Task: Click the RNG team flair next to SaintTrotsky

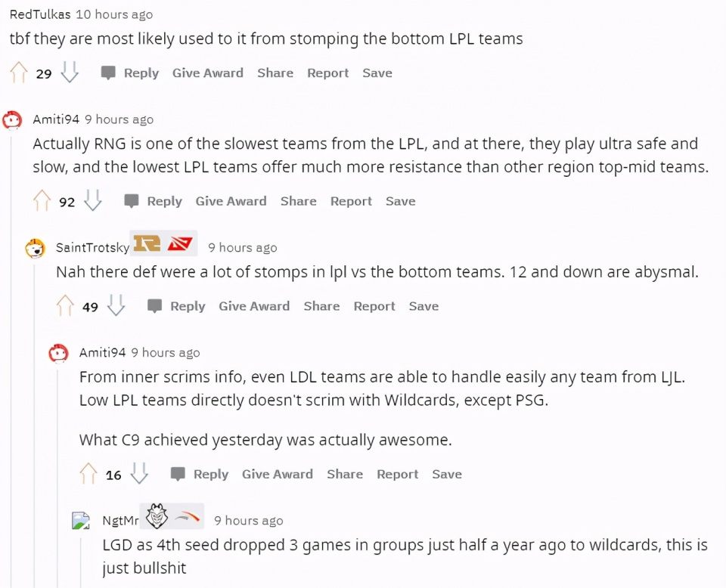Action: click(x=147, y=243)
